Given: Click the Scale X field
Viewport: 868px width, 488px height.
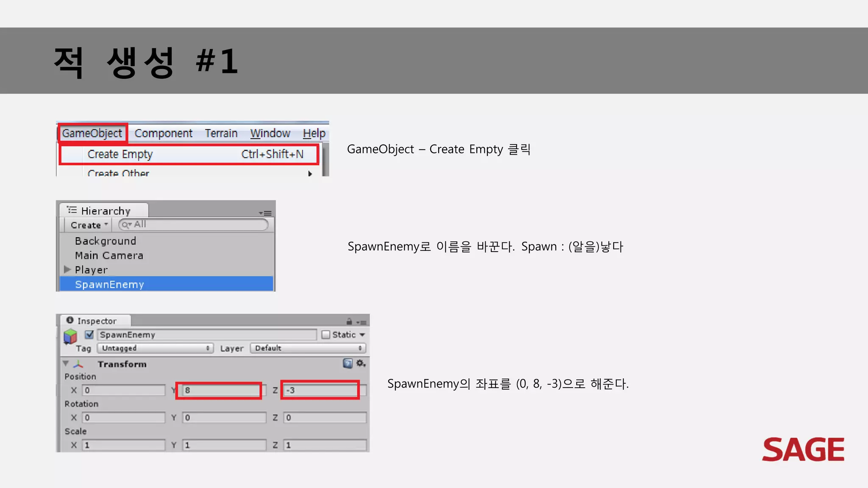Looking at the screenshot, I should (124, 445).
